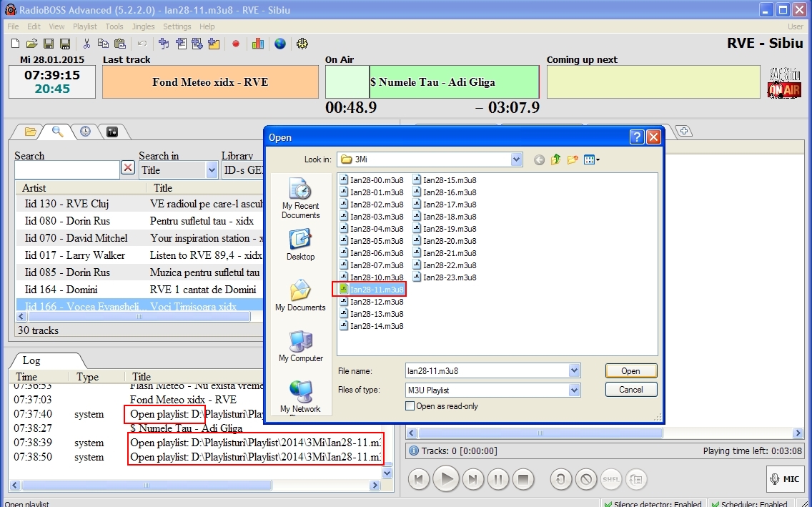Go back in Open dialog navigation
This screenshot has width=812, height=507.
click(x=539, y=160)
